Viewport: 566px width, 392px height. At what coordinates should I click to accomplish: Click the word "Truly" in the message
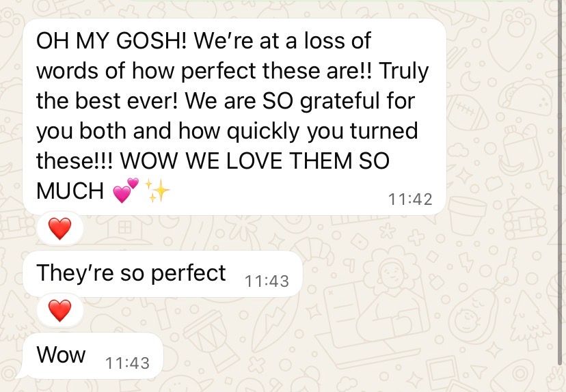click(x=403, y=70)
